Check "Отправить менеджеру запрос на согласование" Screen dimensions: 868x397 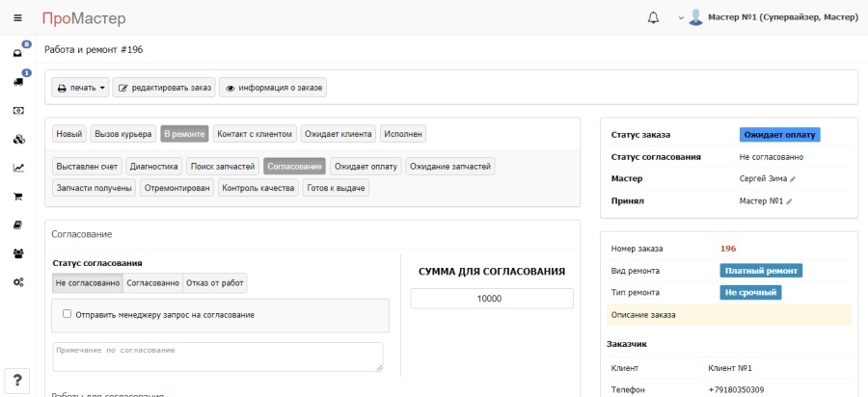point(67,313)
